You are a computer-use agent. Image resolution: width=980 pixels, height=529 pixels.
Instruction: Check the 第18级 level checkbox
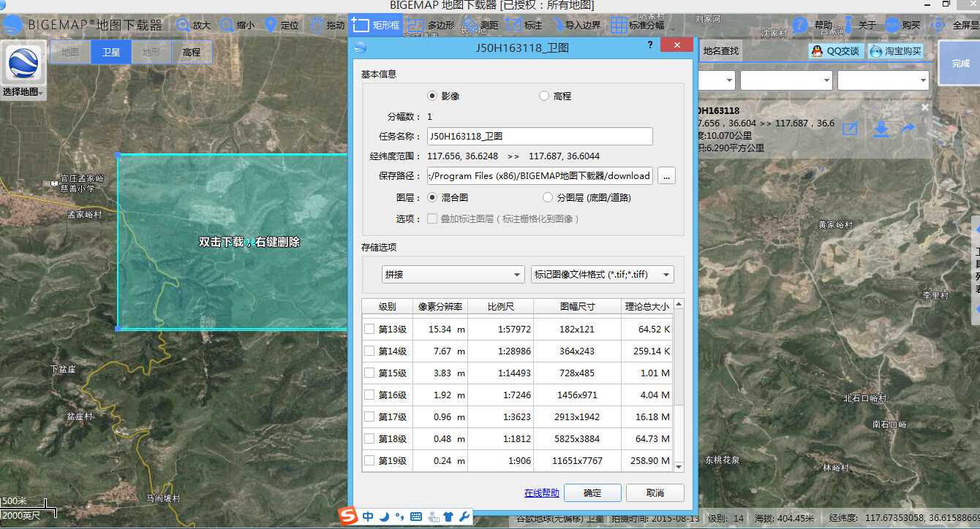pos(369,438)
